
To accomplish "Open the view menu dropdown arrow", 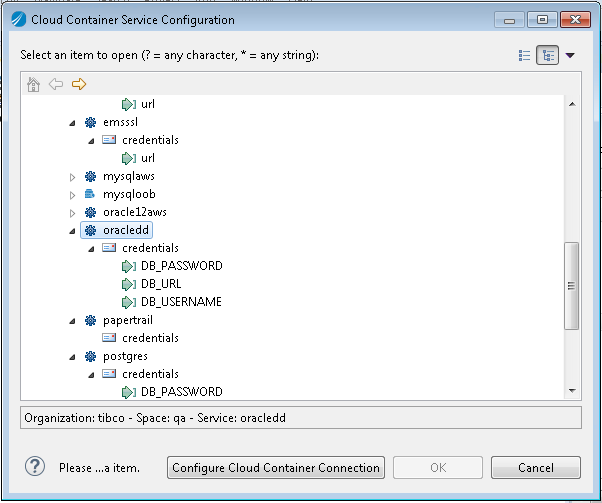I will pos(570,56).
